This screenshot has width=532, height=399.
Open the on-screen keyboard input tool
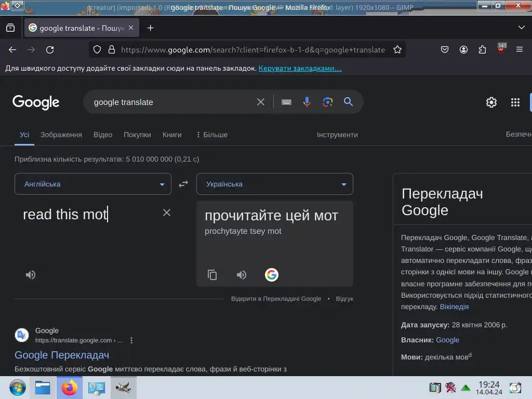[286, 102]
